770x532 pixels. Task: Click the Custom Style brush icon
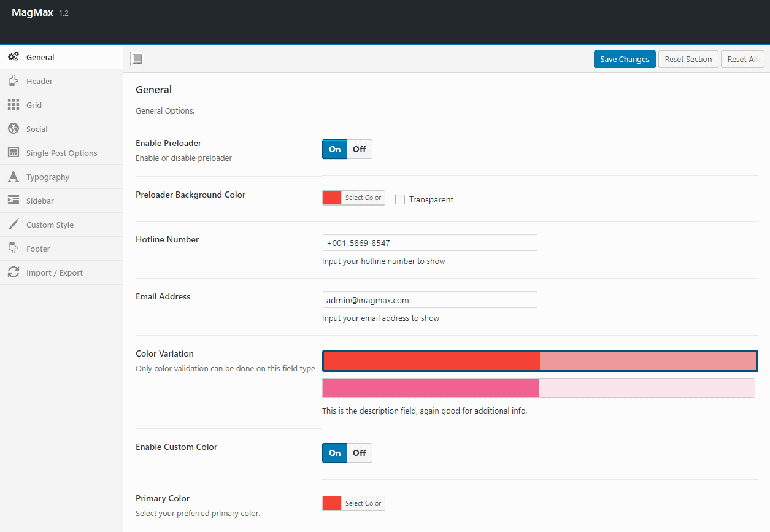(x=13, y=225)
